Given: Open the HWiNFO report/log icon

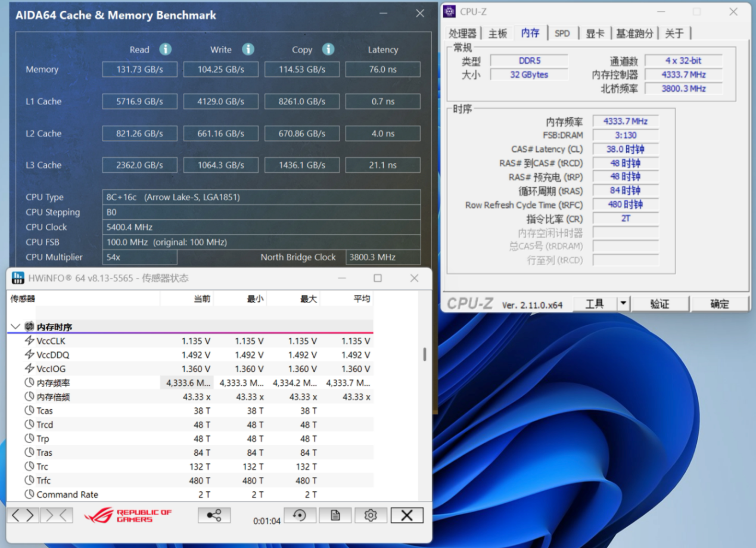Looking at the screenshot, I should [x=335, y=515].
